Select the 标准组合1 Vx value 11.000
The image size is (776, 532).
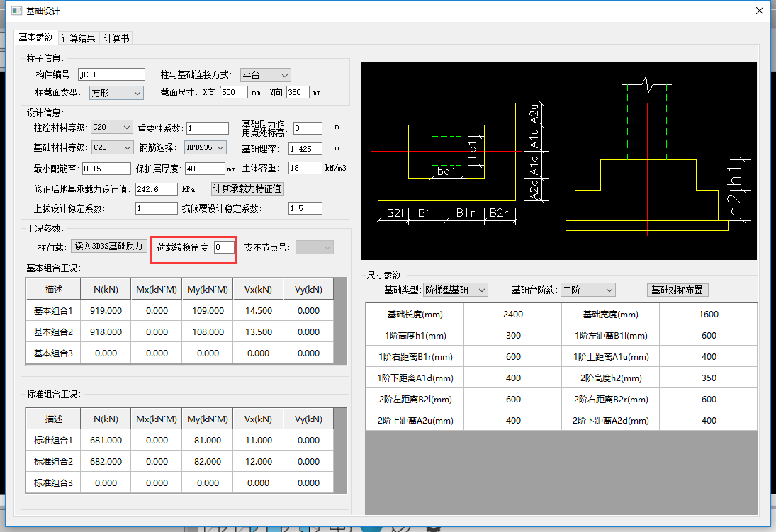click(x=259, y=441)
